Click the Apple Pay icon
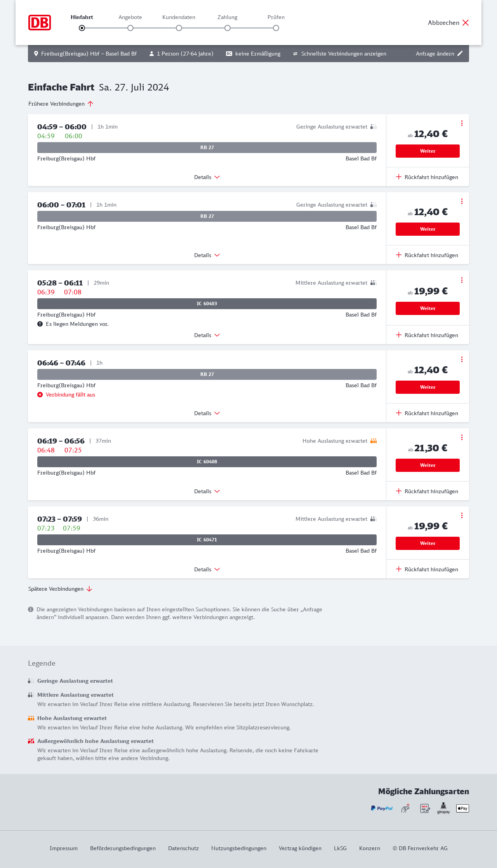The width and height of the screenshot is (497, 868). pyautogui.click(x=462, y=808)
